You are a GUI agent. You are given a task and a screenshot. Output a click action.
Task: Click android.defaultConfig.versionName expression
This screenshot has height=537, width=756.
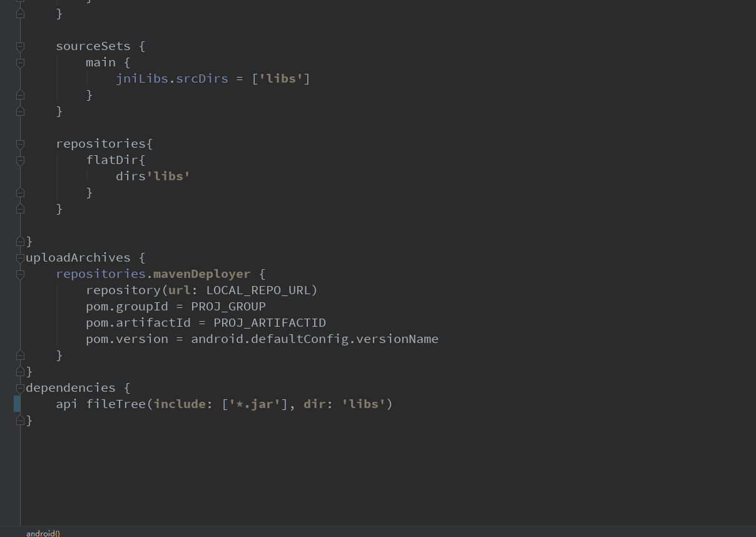tap(314, 339)
